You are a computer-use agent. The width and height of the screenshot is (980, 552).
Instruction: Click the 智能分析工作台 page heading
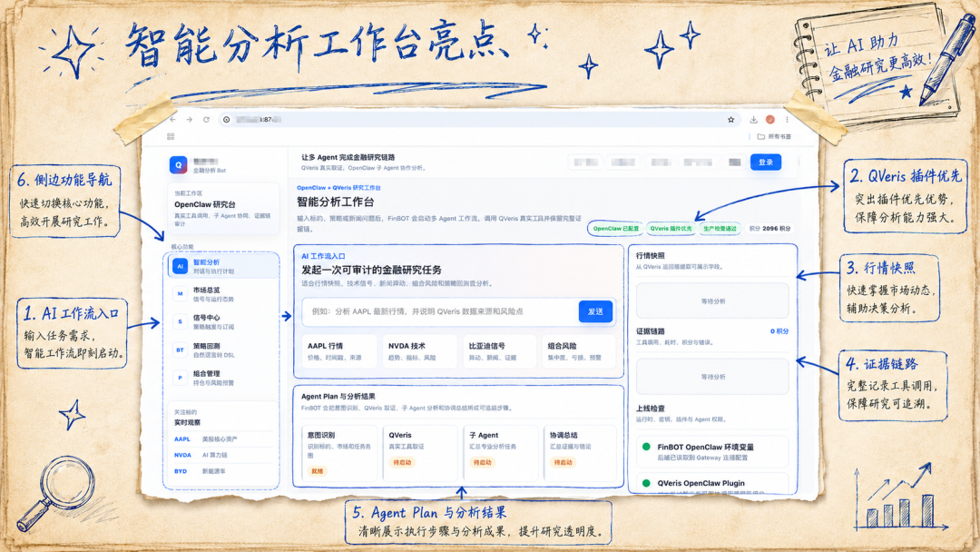pos(335,202)
